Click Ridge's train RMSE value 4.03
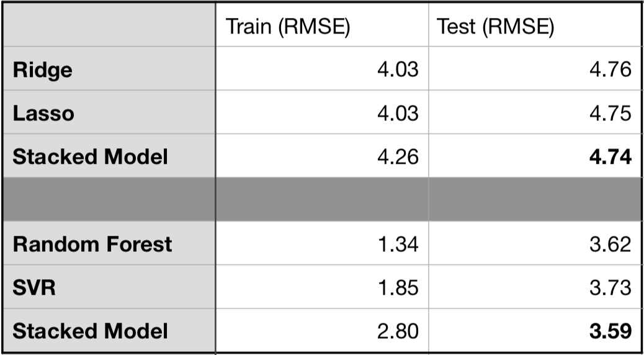 pos(398,70)
